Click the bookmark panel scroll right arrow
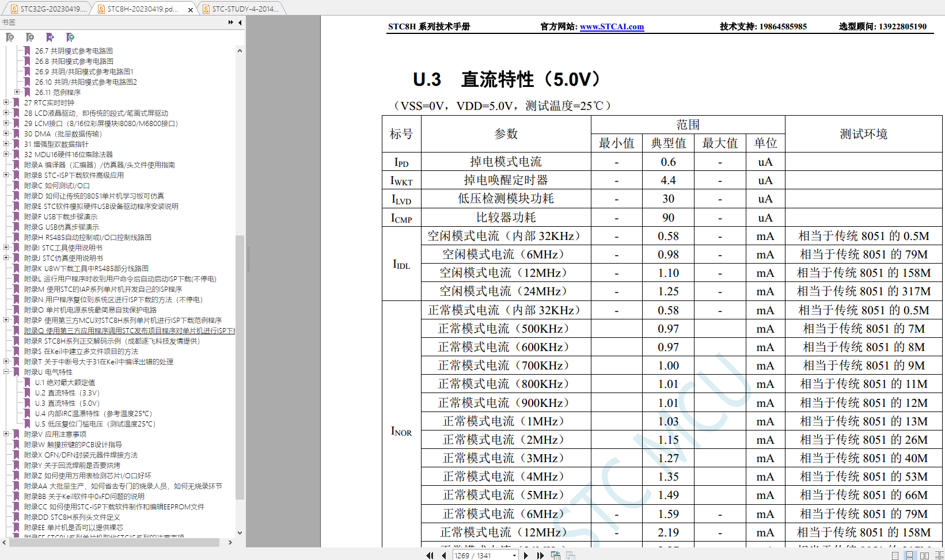The width and height of the screenshot is (945, 560). (230, 542)
